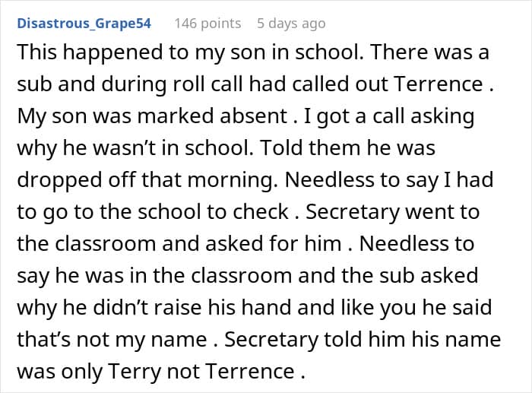Click the '5 days ago' timestamp

pyautogui.click(x=293, y=24)
